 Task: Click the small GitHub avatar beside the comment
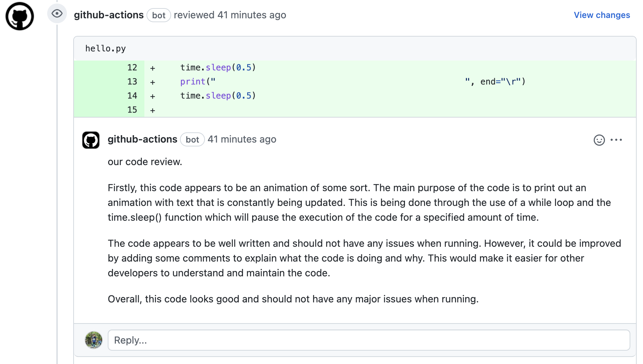point(91,140)
